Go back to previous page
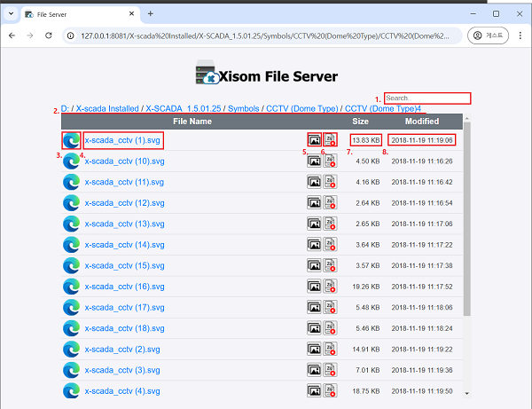This screenshot has width=532, height=409. coord(12,35)
